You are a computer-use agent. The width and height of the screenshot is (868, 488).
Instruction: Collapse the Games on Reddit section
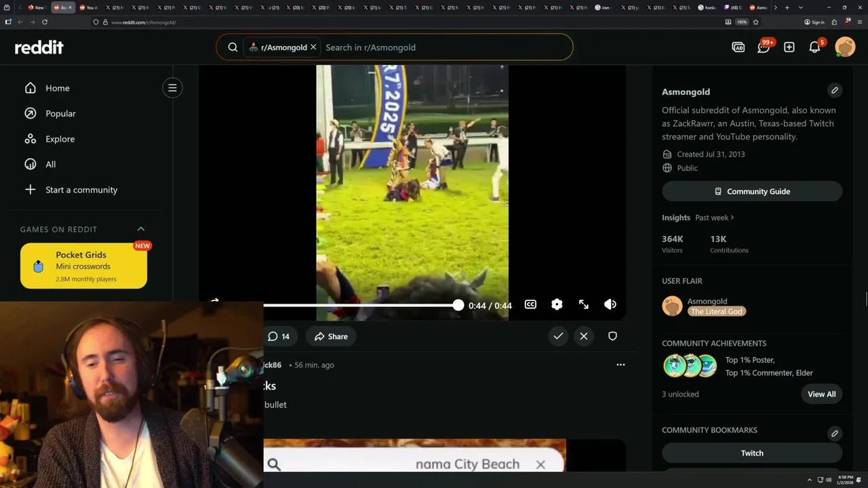click(141, 229)
